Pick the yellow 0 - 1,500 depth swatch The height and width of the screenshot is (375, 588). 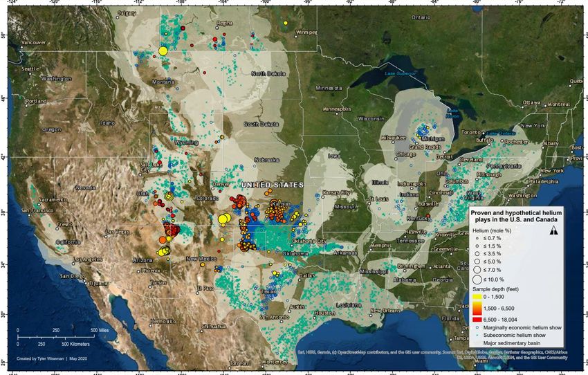click(x=477, y=297)
